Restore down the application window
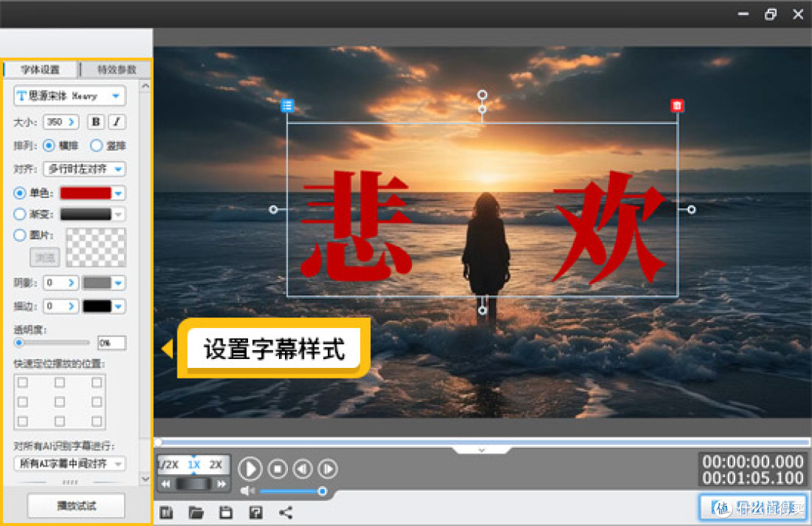The height and width of the screenshot is (526, 812). click(x=771, y=14)
